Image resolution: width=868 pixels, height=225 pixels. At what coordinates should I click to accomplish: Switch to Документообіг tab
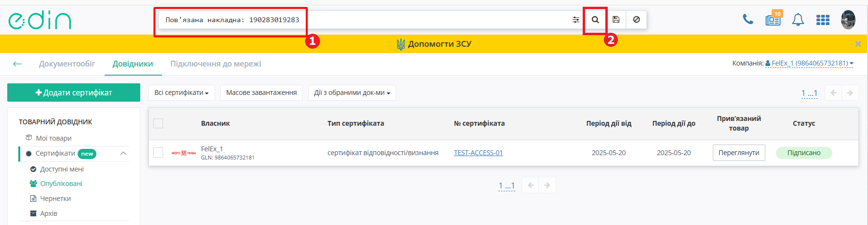click(67, 64)
